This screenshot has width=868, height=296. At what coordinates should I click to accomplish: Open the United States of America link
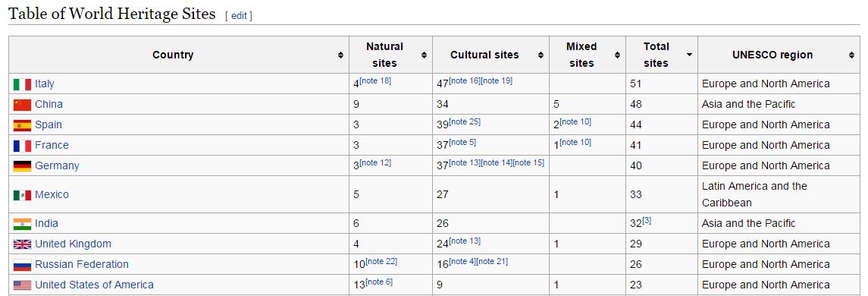pyautogui.click(x=94, y=285)
